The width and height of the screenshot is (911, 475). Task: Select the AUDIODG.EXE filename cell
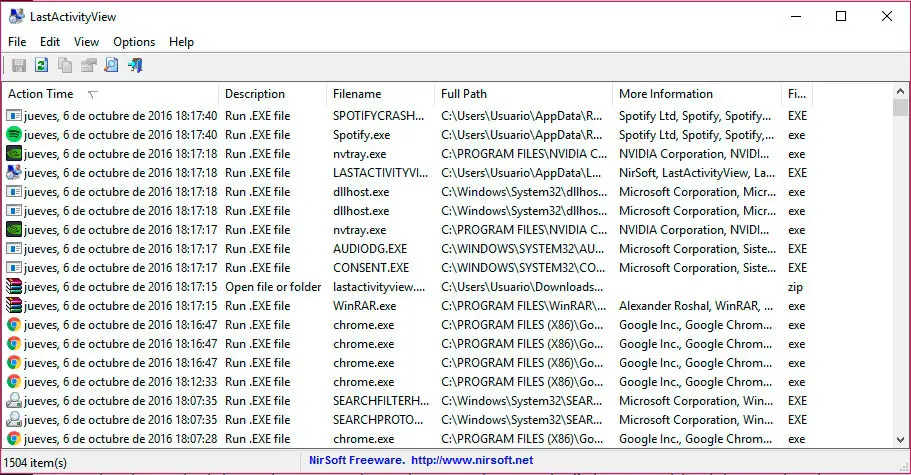370,249
